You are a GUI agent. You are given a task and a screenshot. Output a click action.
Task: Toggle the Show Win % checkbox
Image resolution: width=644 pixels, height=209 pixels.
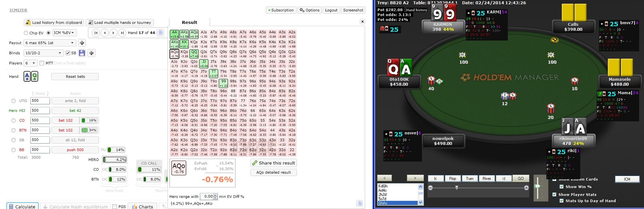coord(561,187)
